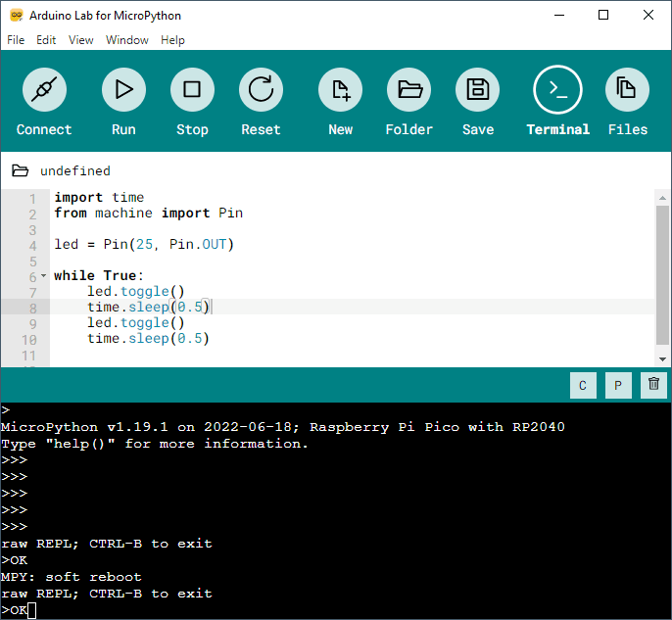Open the Files panel
672x620 pixels.
627,91
